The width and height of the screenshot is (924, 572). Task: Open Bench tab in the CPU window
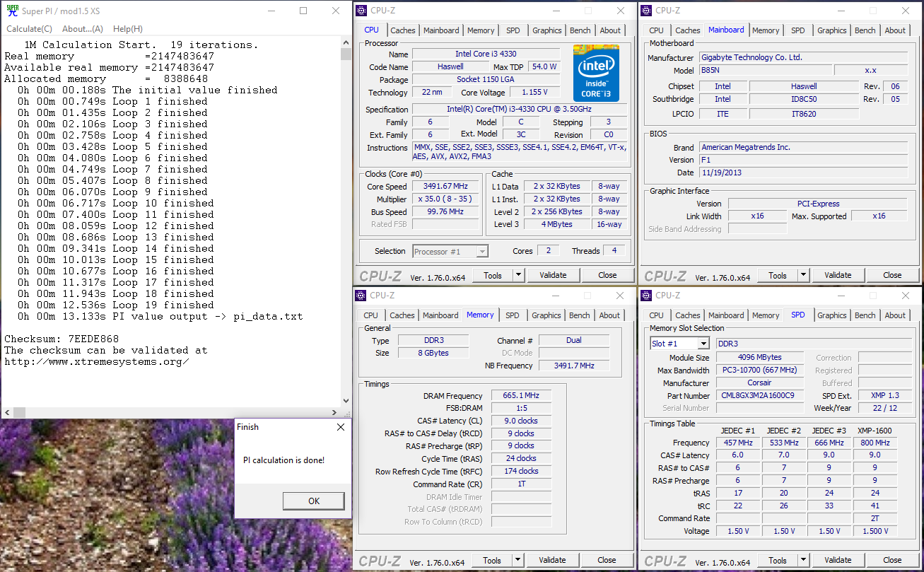click(x=580, y=30)
